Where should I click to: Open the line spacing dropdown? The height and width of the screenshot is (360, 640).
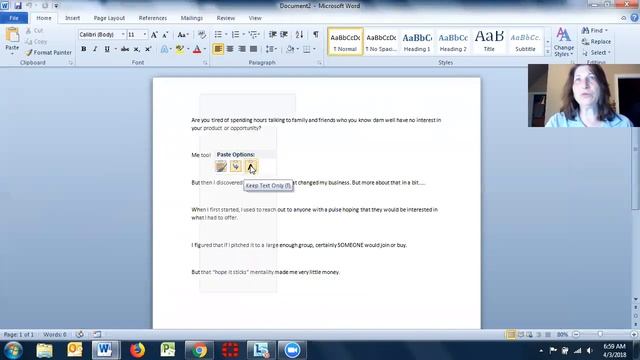tap(271, 49)
